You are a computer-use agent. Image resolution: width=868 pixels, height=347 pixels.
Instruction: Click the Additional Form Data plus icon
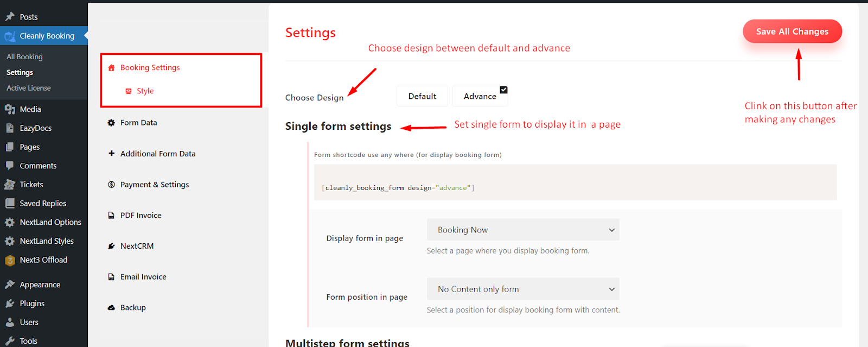(x=111, y=154)
